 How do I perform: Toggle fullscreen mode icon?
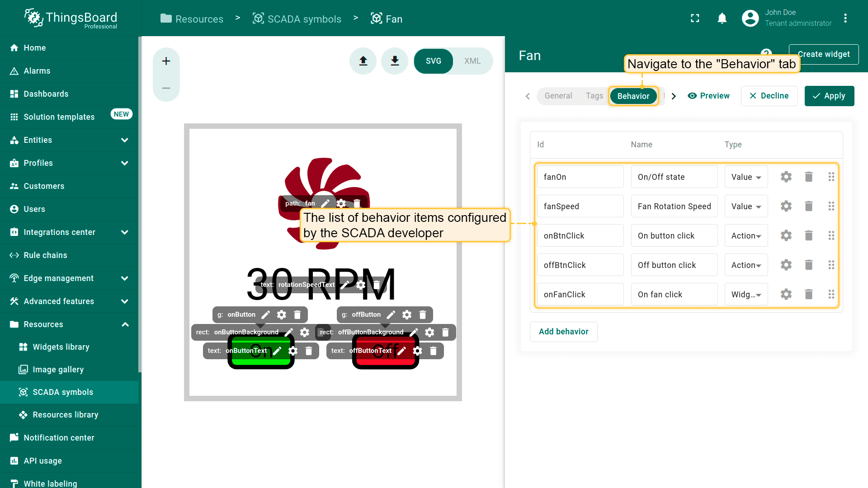tap(695, 19)
